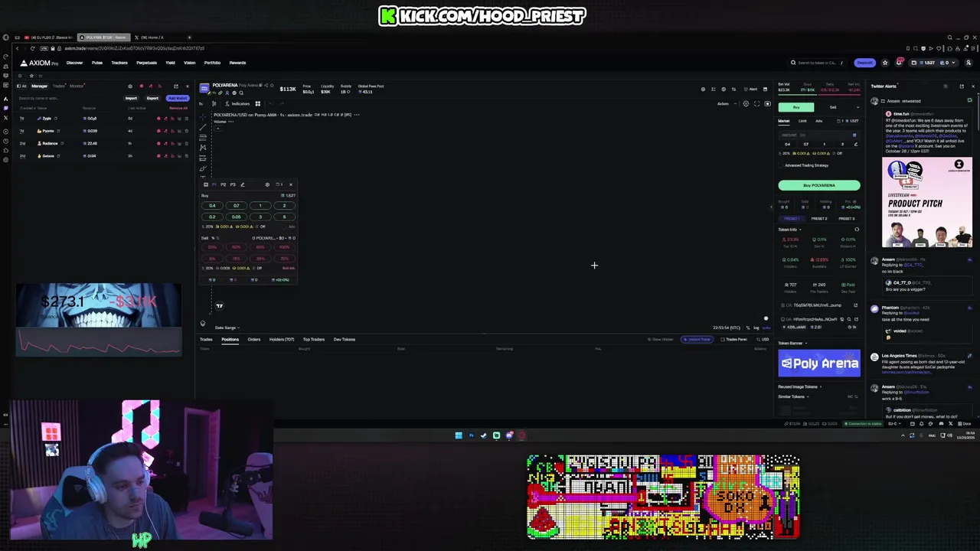Open the Portfolio menu item
This screenshot has width=980, height=551.
[212, 63]
